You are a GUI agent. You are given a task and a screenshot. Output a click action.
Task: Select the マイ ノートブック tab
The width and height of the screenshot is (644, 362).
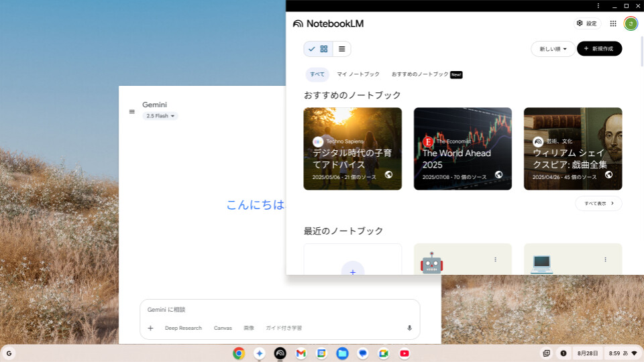(x=358, y=74)
